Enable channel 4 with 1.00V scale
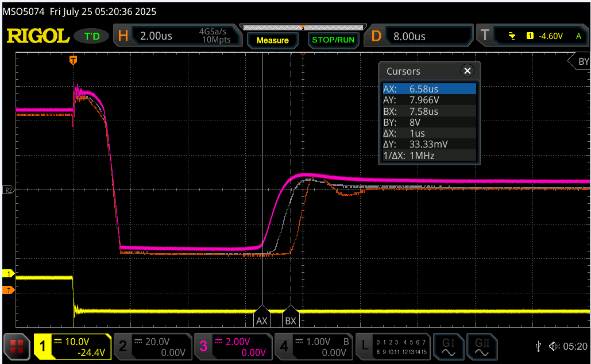The image size is (591, 364). pos(313,346)
